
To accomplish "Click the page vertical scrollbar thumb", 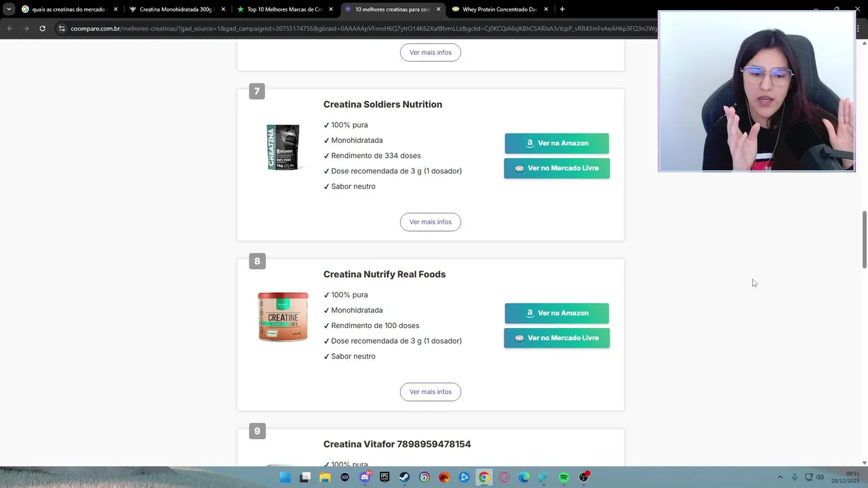I will click(x=864, y=240).
